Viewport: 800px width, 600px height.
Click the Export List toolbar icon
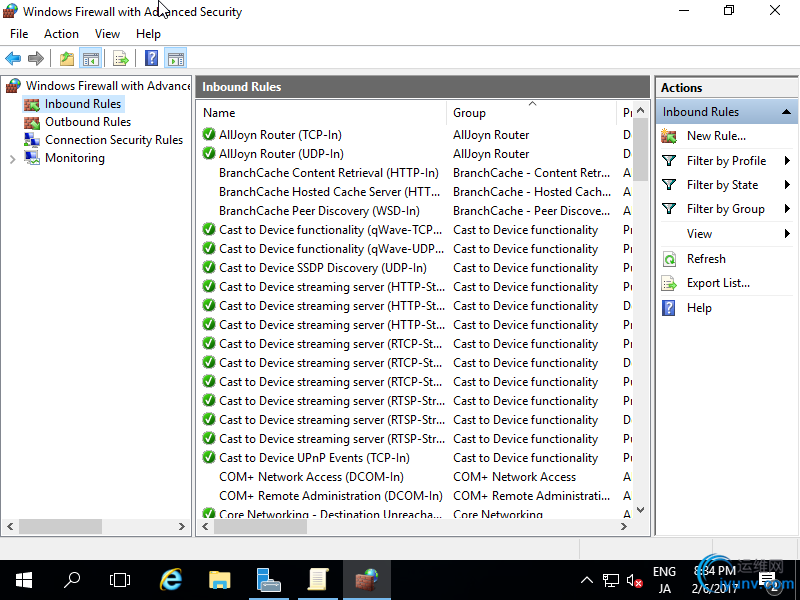coord(121,58)
